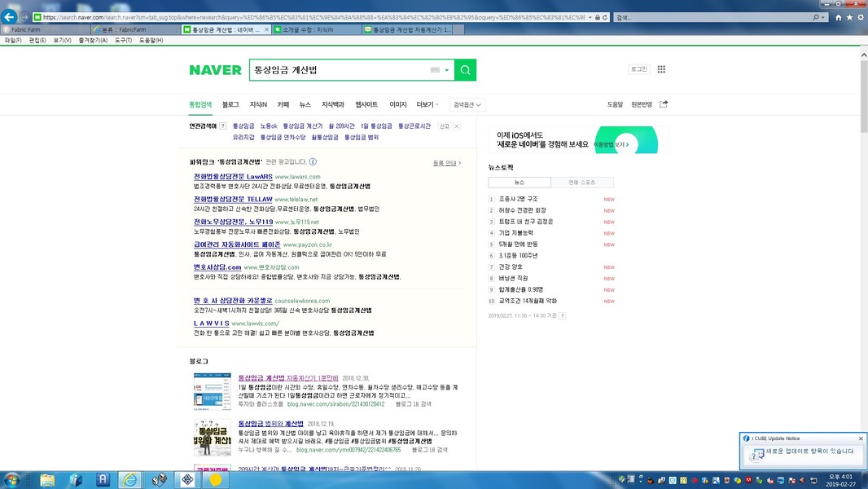
Task: Open the 즐겨찾기(A) menu
Action: (x=93, y=41)
